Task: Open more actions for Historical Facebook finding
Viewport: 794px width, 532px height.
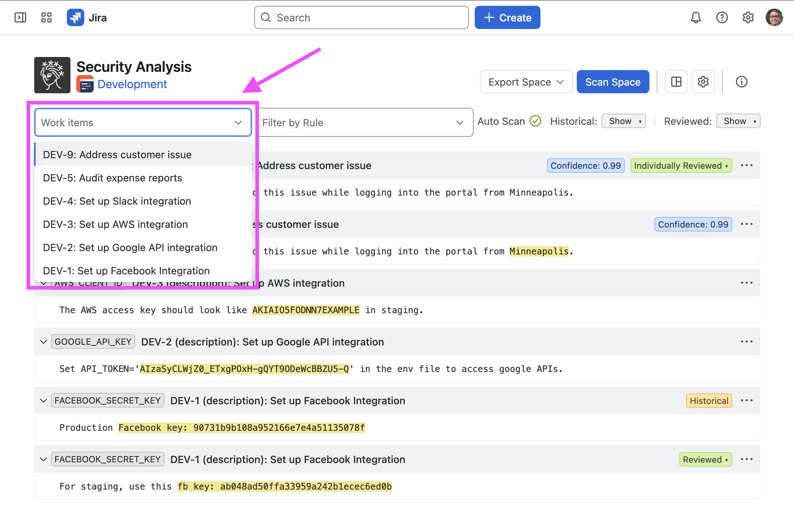Action: point(747,401)
